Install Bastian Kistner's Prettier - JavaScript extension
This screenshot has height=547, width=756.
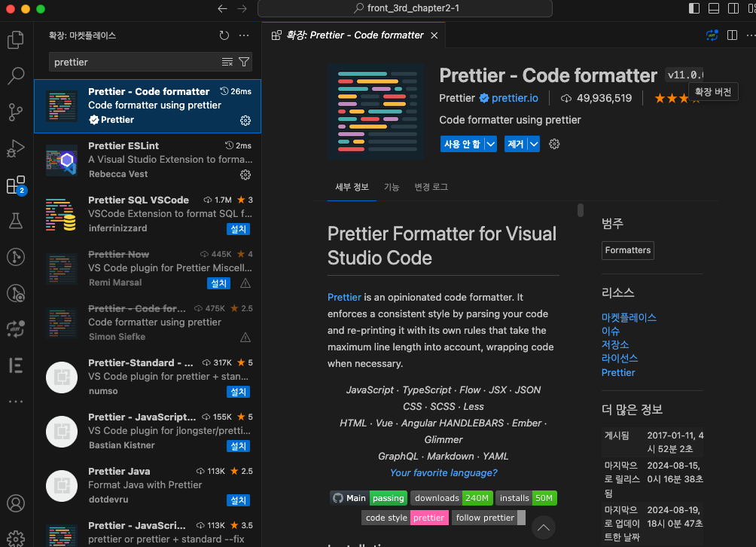point(238,446)
